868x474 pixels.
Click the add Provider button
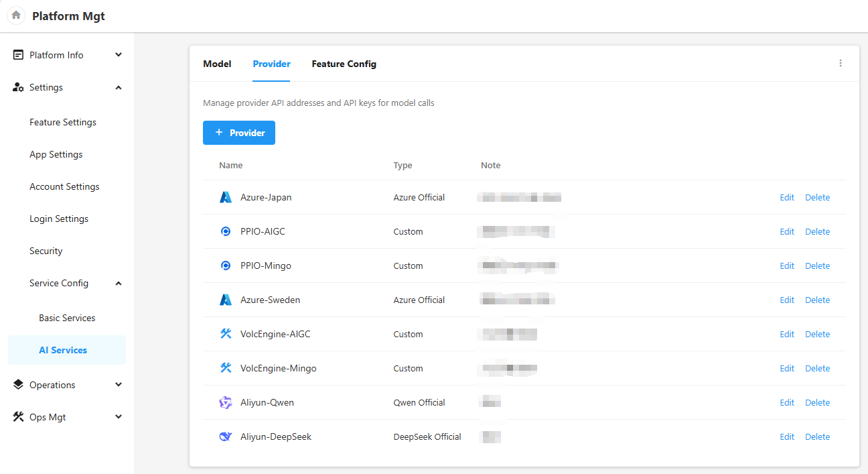239,133
